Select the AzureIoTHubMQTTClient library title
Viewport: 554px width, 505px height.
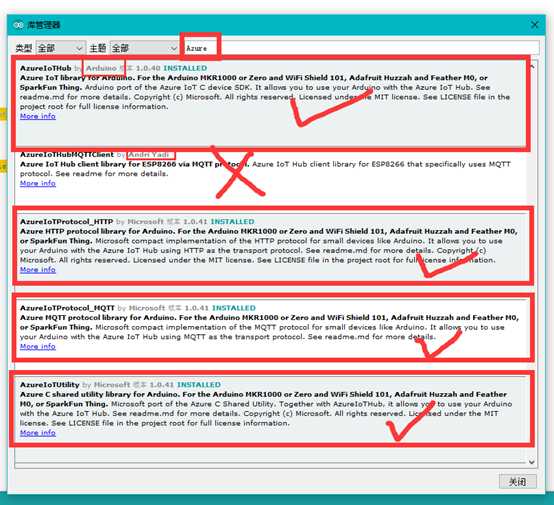tap(67, 154)
